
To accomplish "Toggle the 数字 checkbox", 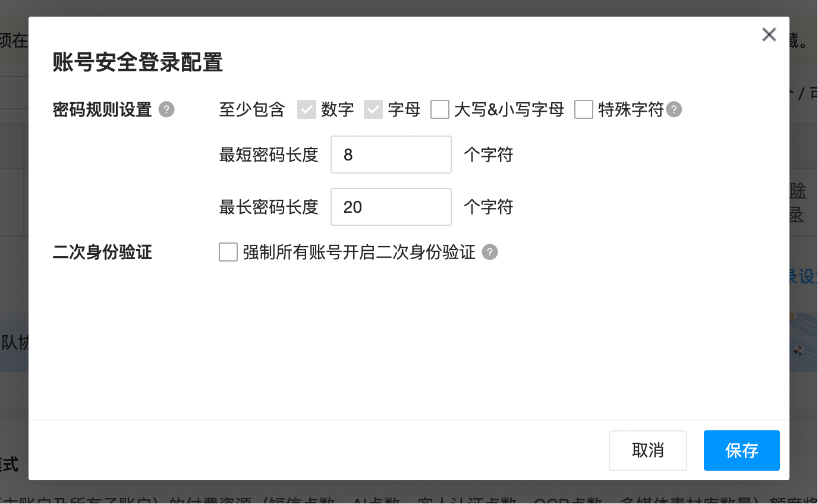I will [307, 109].
